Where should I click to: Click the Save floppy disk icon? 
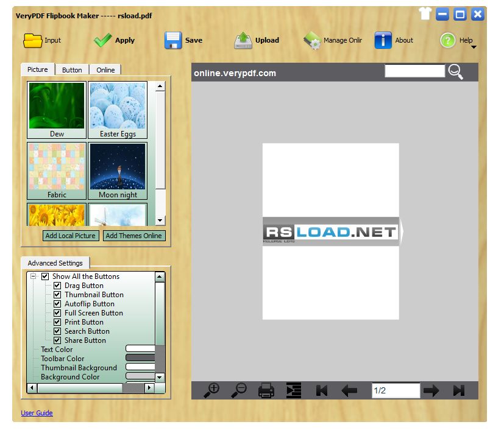pos(173,40)
